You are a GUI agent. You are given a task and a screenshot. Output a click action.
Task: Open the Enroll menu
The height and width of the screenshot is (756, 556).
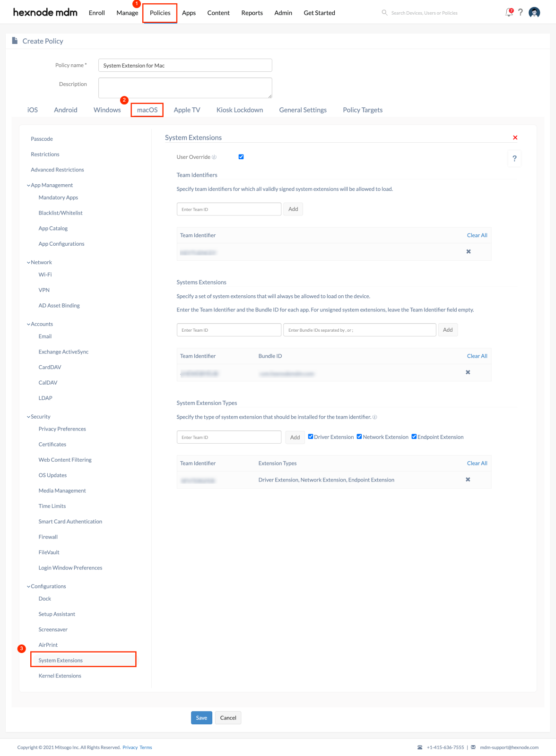click(97, 13)
